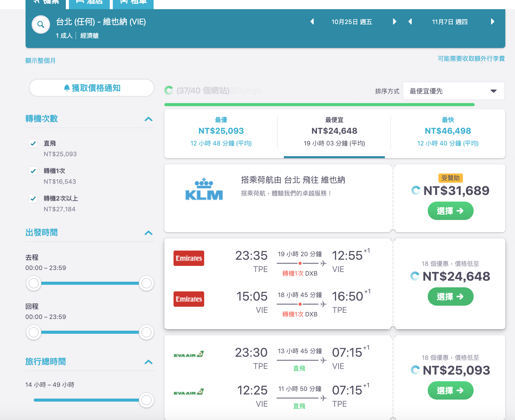Viewport: 515px width, 420px height.
Task: Click the 受贊助 sponsored badge
Action: click(450, 178)
